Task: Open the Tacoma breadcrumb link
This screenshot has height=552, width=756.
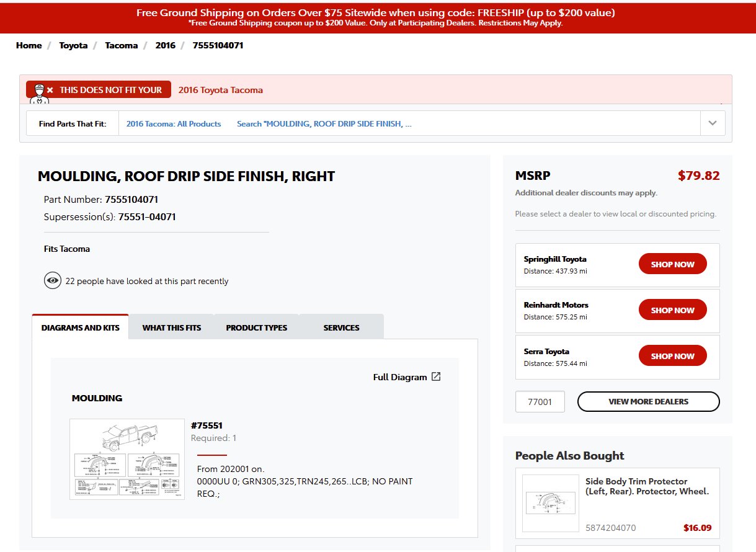Action: (122, 45)
